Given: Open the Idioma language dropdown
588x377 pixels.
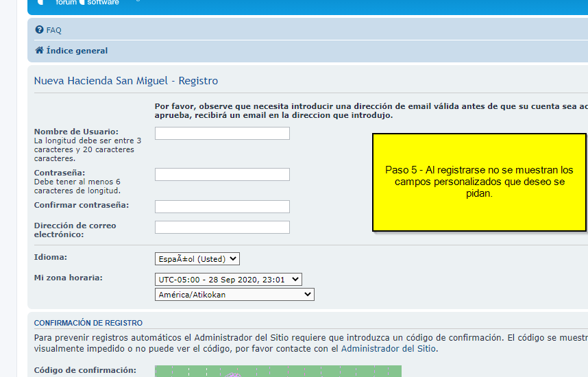Looking at the screenshot, I should [197, 258].
